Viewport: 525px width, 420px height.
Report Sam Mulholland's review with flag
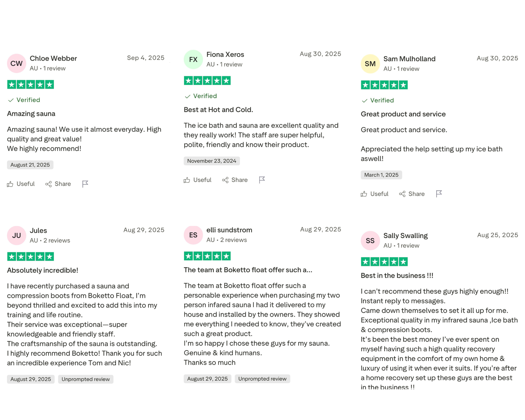tap(439, 194)
